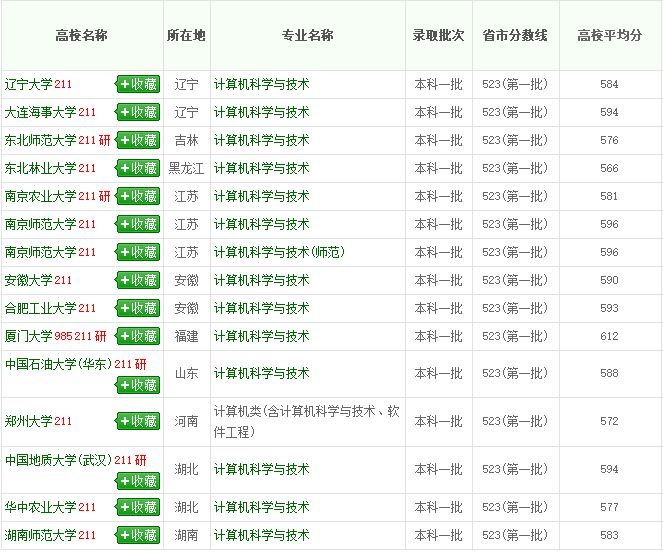Click 高校平均分 column header
The width and height of the screenshot is (663, 552).
pyautogui.click(x=610, y=35)
